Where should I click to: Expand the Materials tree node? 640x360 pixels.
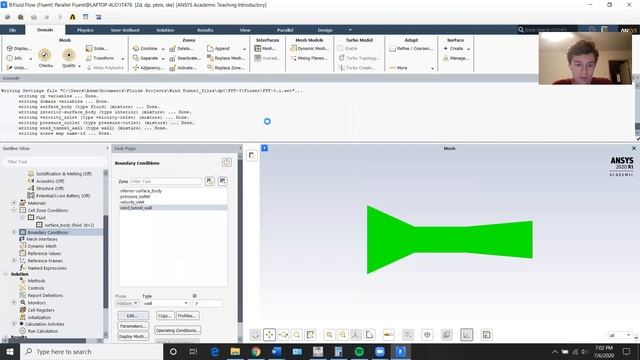tap(14, 203)
